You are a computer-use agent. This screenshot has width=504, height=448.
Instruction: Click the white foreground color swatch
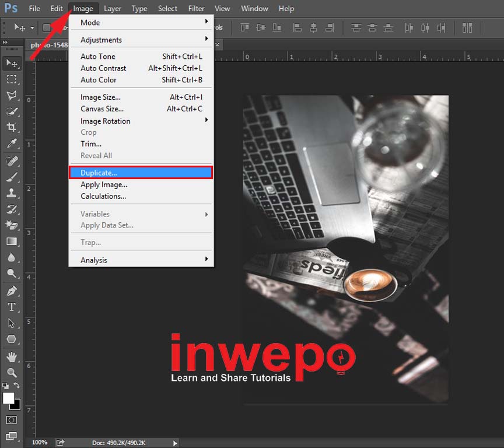tap(8, 398)
